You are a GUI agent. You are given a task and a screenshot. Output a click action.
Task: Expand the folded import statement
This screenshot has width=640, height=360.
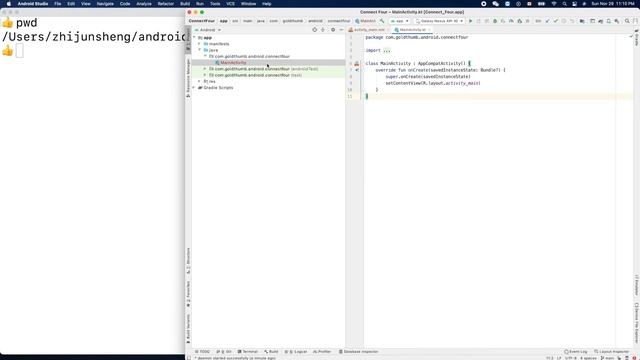pos(387,51)
